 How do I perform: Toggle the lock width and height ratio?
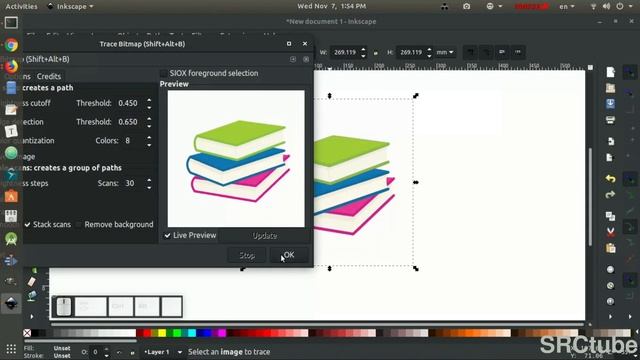376,52
